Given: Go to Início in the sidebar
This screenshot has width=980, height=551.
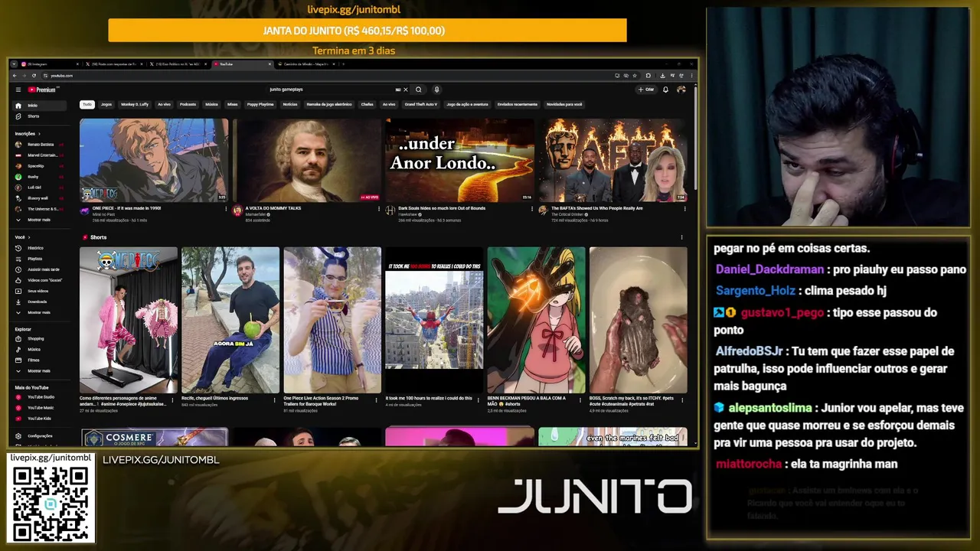Looking at the screenshot, I should point(40,106).
